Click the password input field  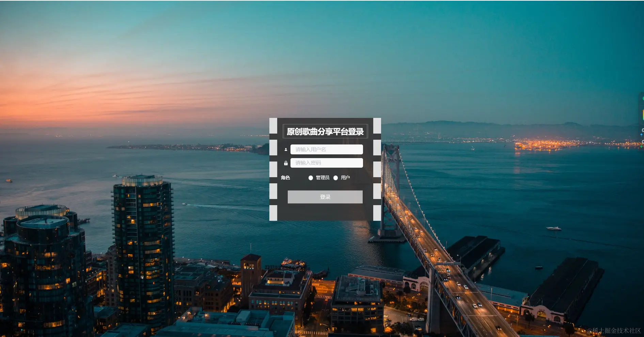coord(327,163)
